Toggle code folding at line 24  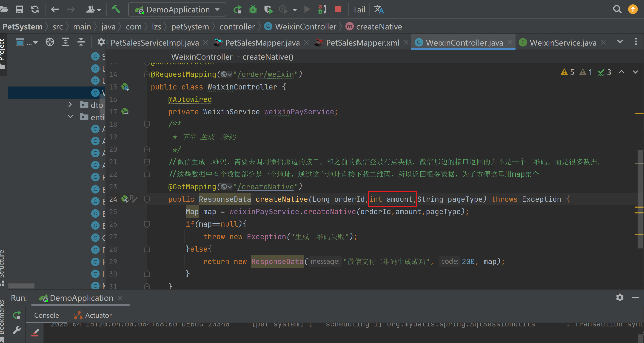(x=147, y=199)
